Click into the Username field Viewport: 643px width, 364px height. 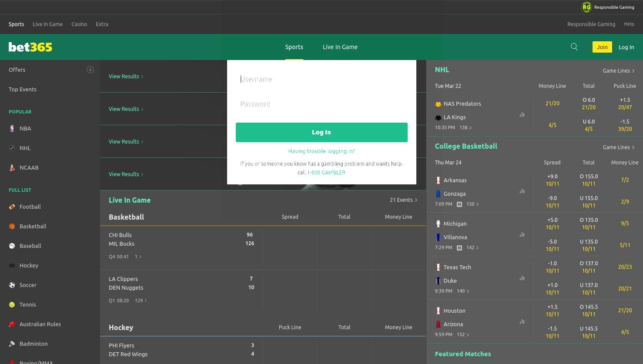321,79
